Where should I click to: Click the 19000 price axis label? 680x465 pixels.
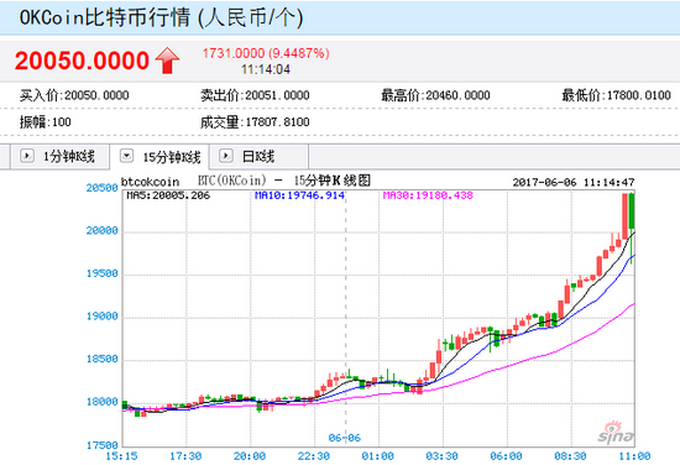102,316
